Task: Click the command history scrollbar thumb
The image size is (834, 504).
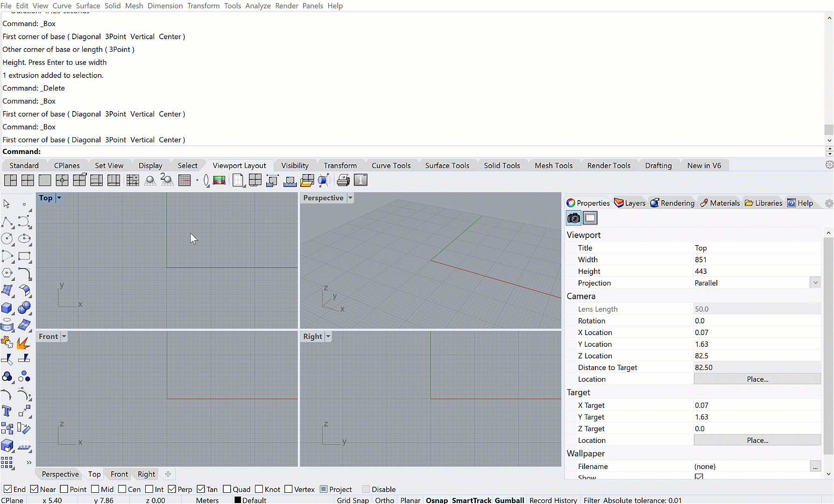Action: click(829, 129)
